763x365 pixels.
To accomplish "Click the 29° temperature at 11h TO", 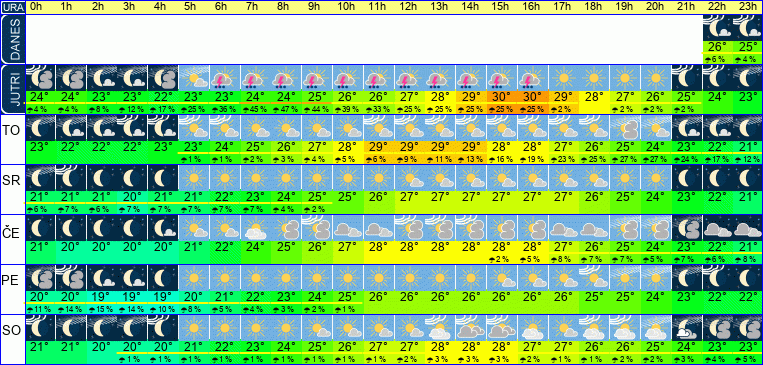I will point(379,146).
